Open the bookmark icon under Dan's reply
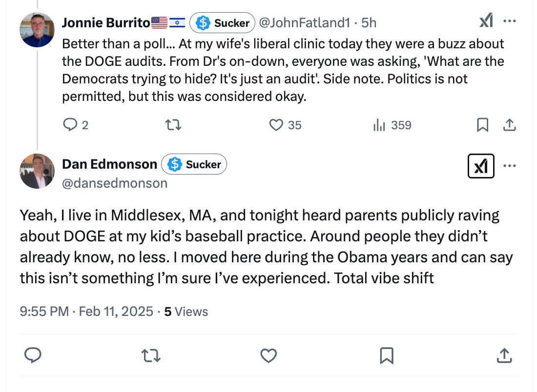 pos(386,355)
